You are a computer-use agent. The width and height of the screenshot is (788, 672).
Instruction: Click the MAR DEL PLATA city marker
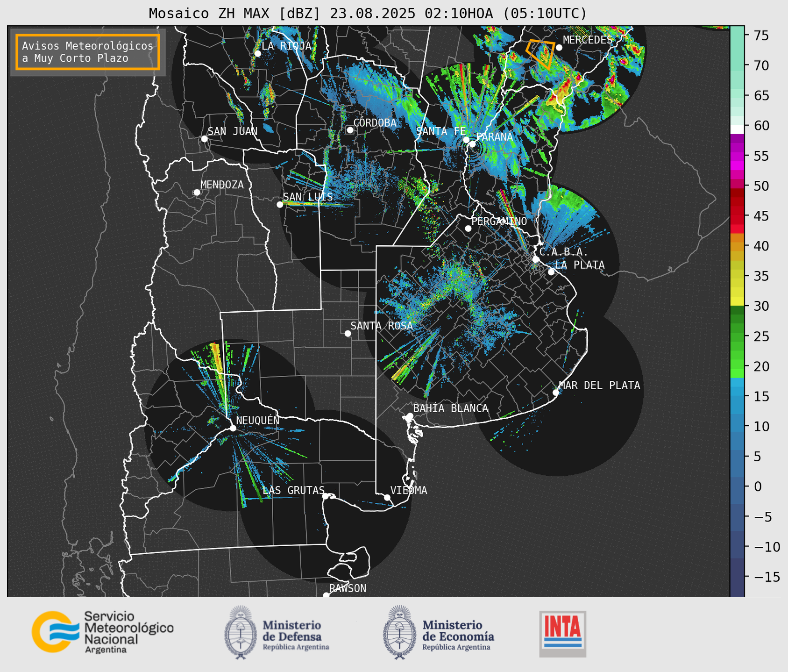click(556, 392)
